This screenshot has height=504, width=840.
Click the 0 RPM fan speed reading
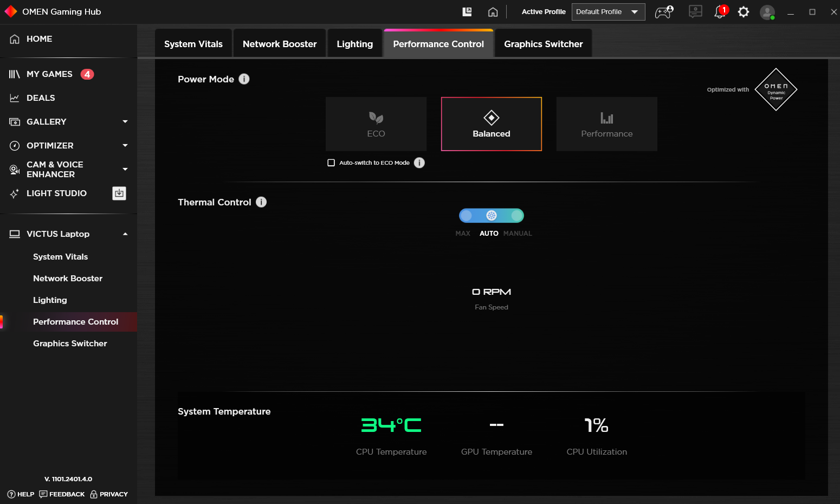point(492,292)
